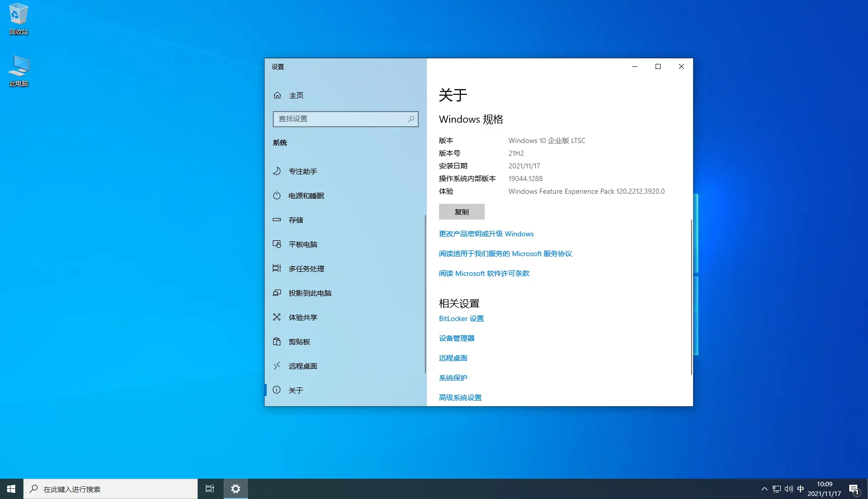The height and width of the screenshot is (499, 868).
Task: Click the network tray icon
Action: 777,489
